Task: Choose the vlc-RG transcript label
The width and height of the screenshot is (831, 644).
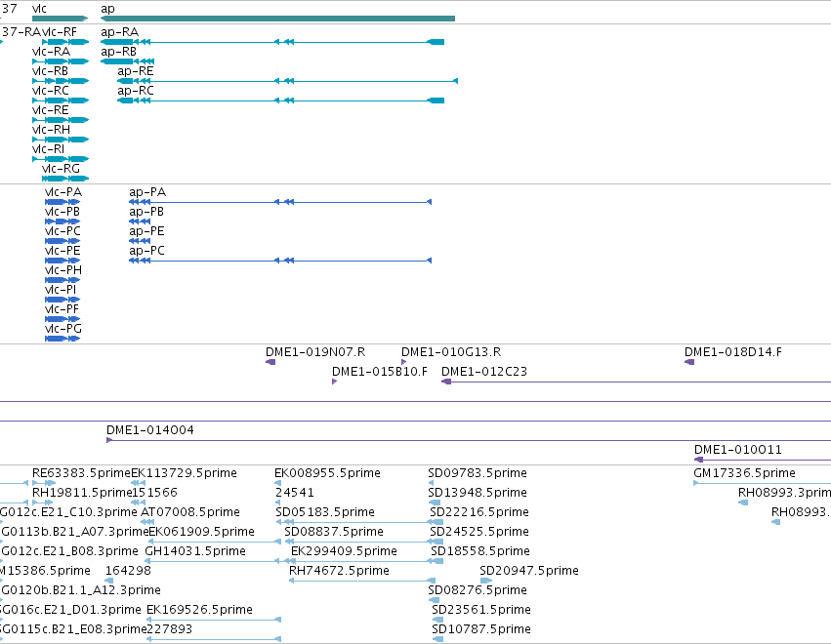Action: point(61,169)
